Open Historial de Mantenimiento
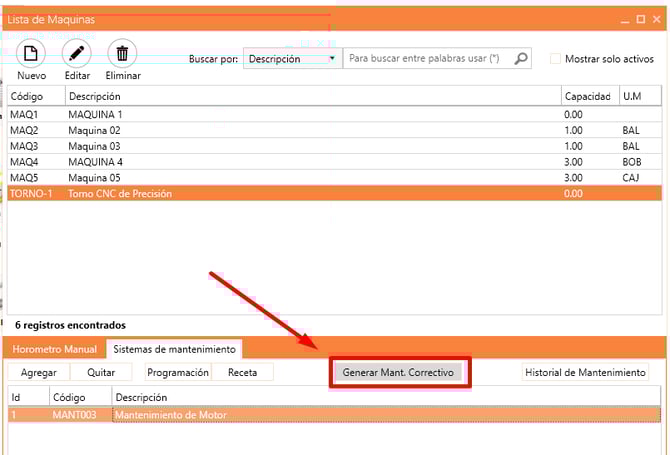The height and width of the screenshot is (455, 670). (x=585, y=372)
